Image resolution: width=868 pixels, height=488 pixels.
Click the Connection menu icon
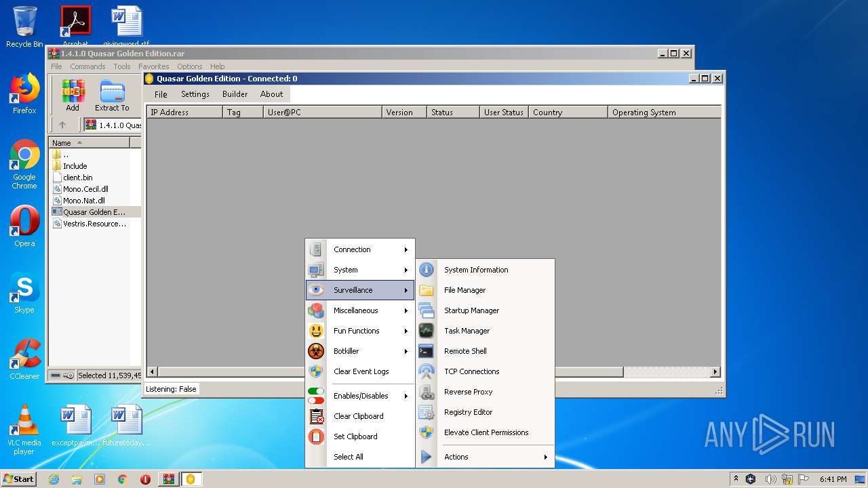[316, 249]
